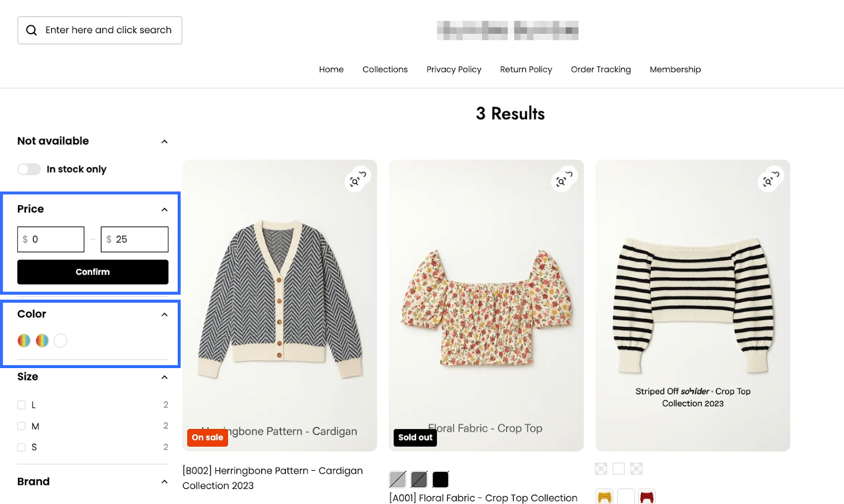Open visual search on Floral Crop Top image

click(x=564, y=179)
